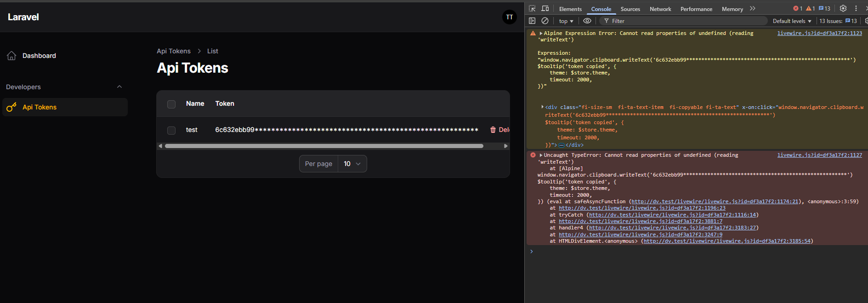Viewport: 868px width, 303px height.
Task: Open live expression with the eye icon
Action: 587,21
